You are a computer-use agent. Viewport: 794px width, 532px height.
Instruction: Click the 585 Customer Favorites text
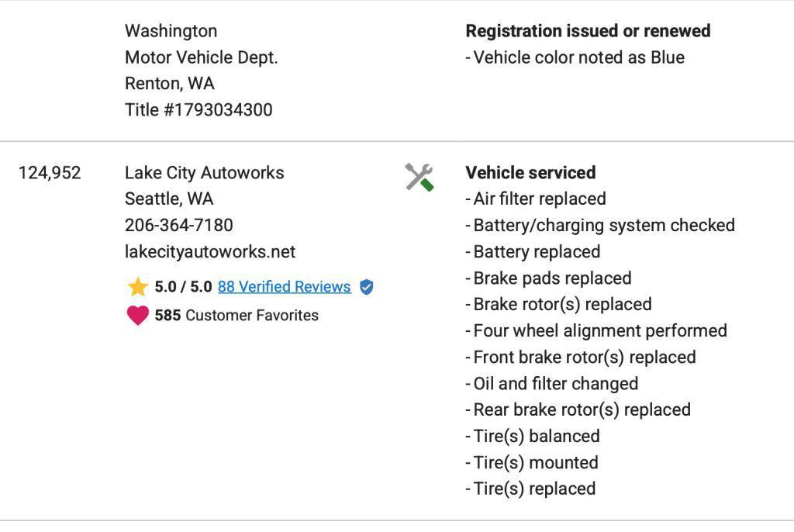[236, 315]
